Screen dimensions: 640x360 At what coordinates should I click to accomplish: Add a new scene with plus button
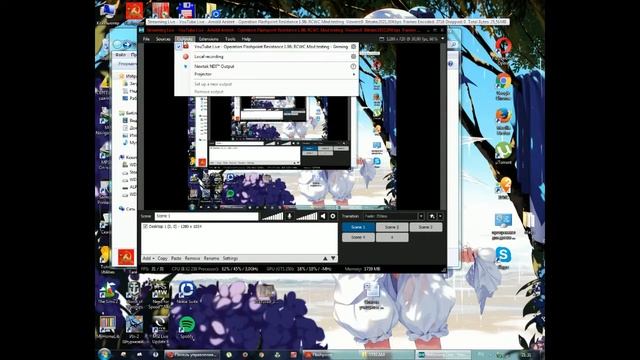click(x=392, y=237)
